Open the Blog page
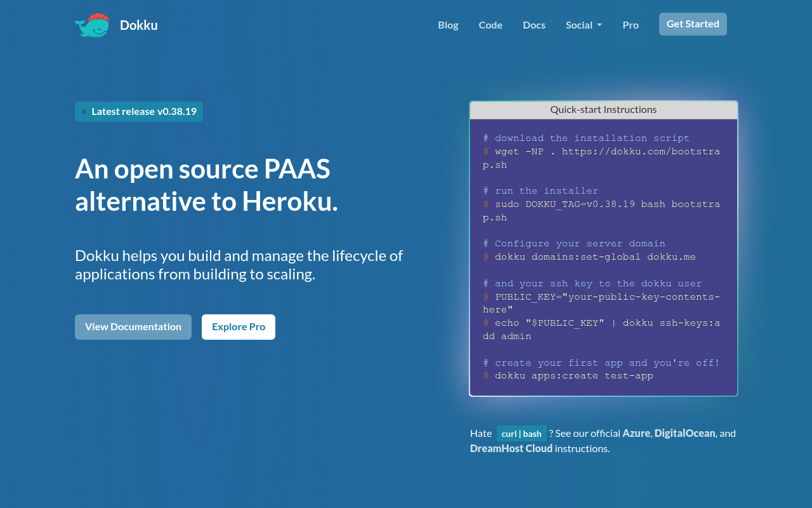Viewport: 812px width, 508px height. click(x=448, y=25)
